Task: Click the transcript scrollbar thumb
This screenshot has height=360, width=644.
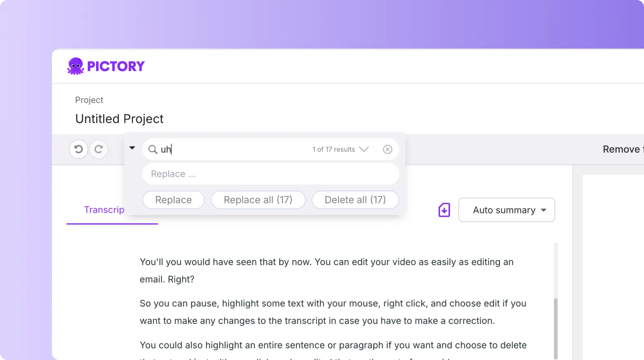Action: click(x=555, y=327)
